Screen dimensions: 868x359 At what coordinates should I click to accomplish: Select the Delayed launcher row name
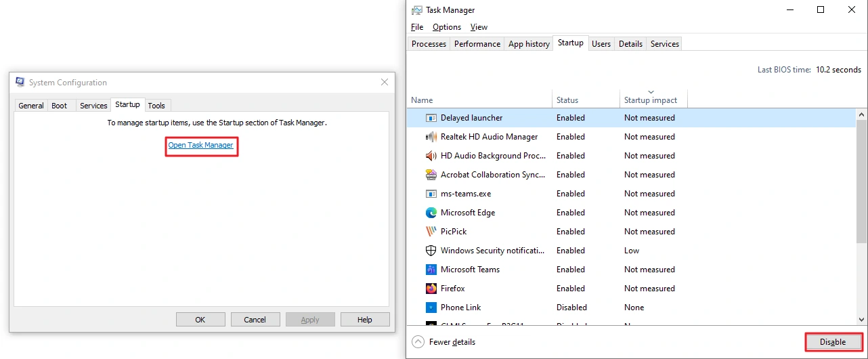pos(471,118)
